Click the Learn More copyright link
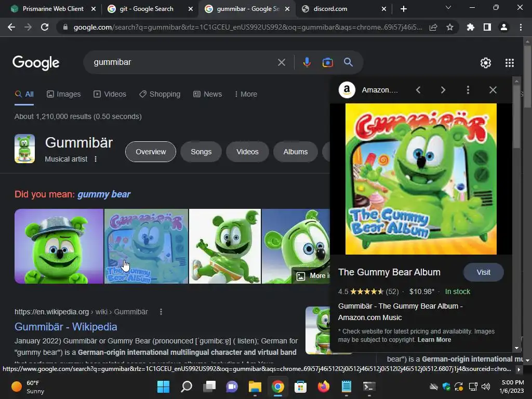 click(x=434, y=340)
